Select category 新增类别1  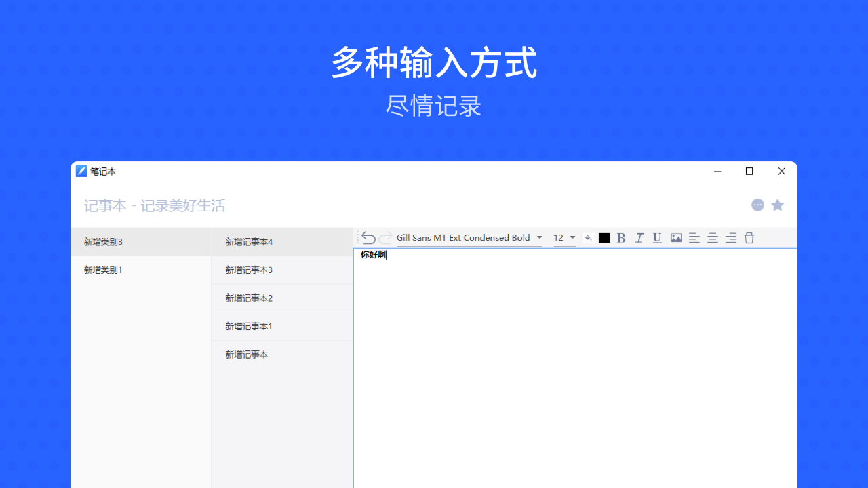(141, 270)
